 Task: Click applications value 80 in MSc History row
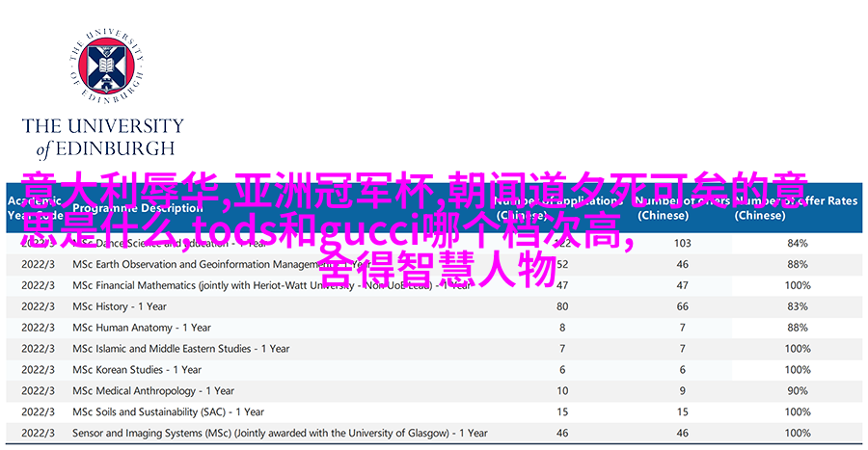[562, 306]
